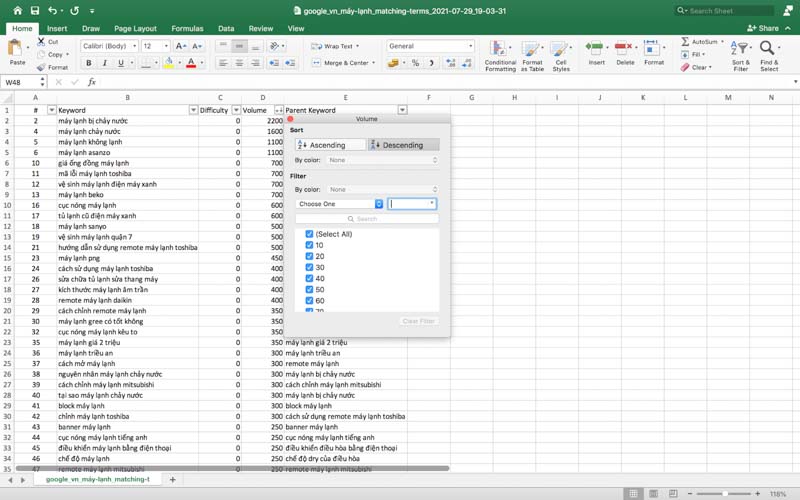Viewport: 800px width, 500px height.
Task: Sort Volume column Ascending
Action: click(329, 145)
